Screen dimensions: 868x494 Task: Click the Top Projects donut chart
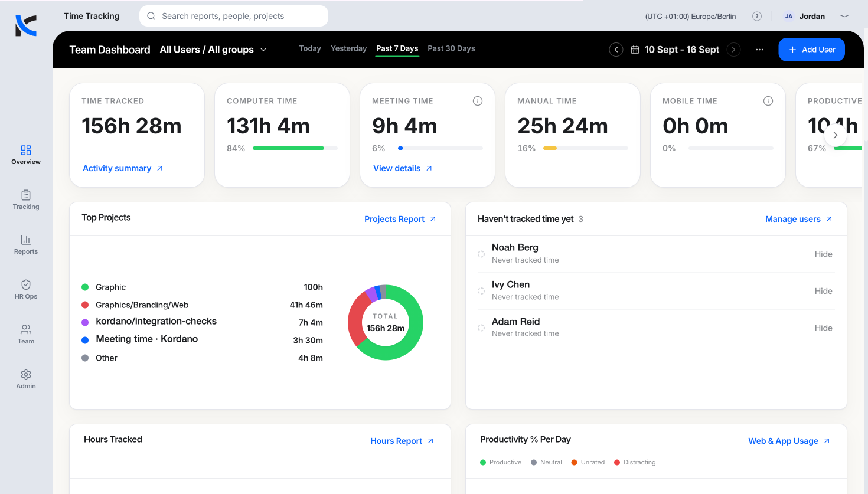(386, 322)
